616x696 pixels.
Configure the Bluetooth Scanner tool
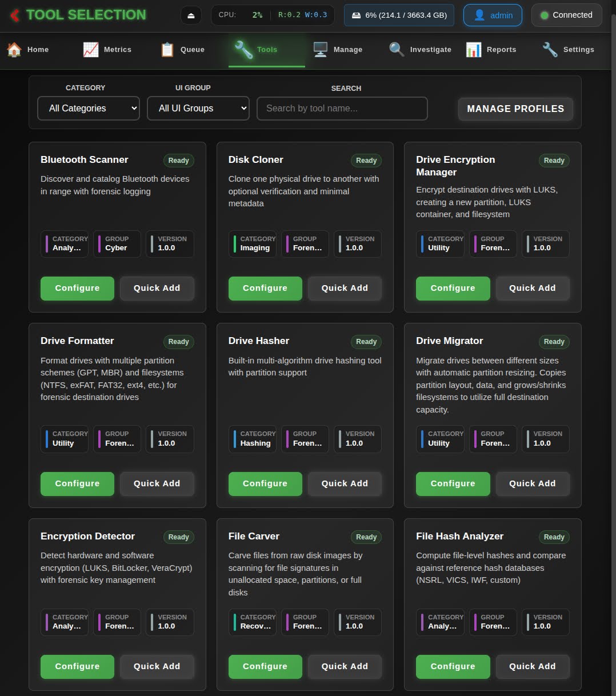point(77,288)
